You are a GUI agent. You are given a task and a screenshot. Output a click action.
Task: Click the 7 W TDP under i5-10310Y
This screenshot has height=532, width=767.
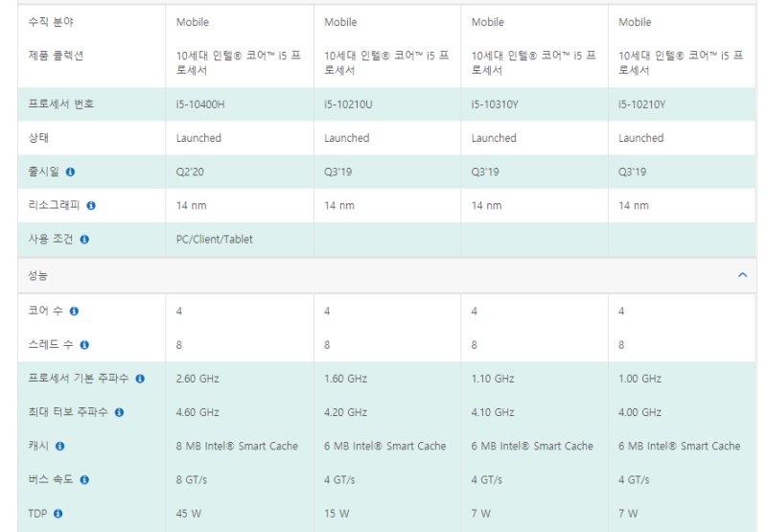481,514
